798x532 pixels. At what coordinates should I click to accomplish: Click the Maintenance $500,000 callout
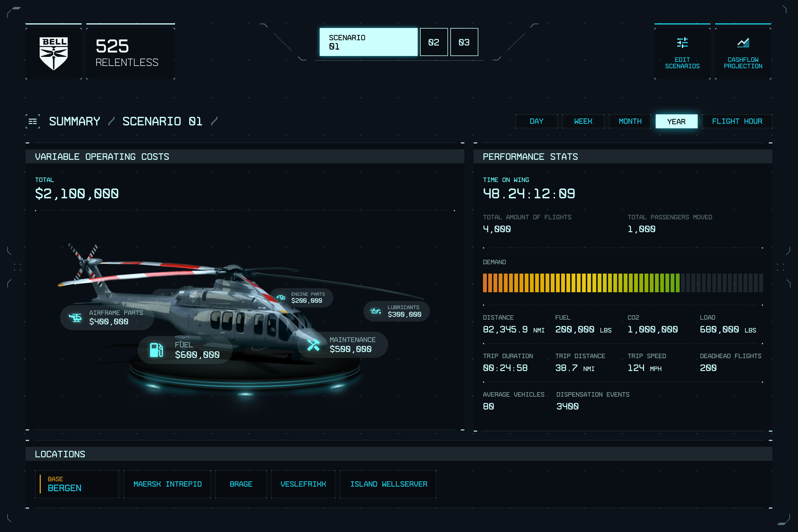click(x=342, y=345)
